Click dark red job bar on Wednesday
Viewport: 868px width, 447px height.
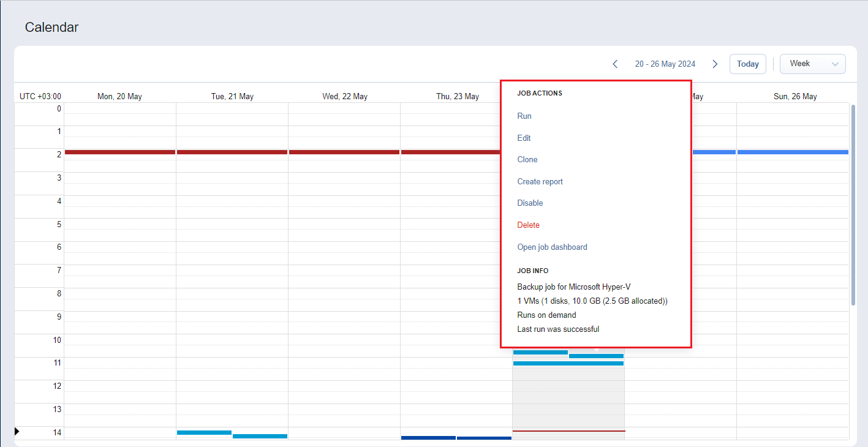pyautogui.click(x=344, y=152)
